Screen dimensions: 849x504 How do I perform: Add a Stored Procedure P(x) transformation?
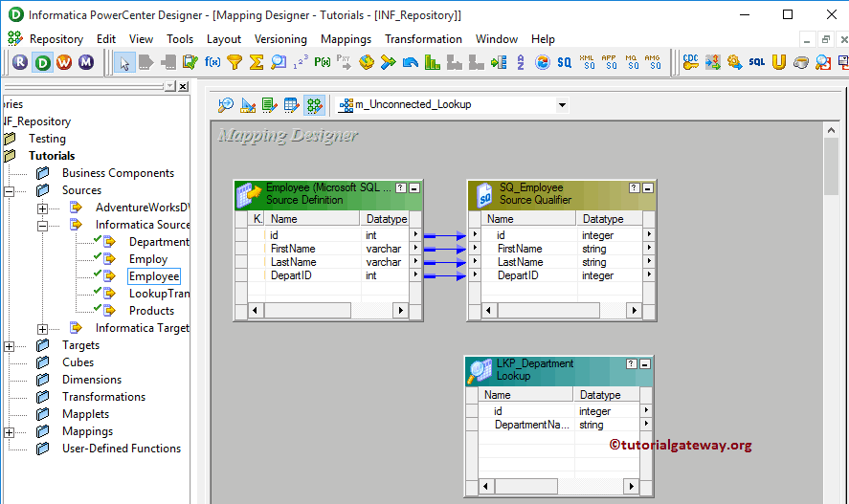(x=323, y=62)
